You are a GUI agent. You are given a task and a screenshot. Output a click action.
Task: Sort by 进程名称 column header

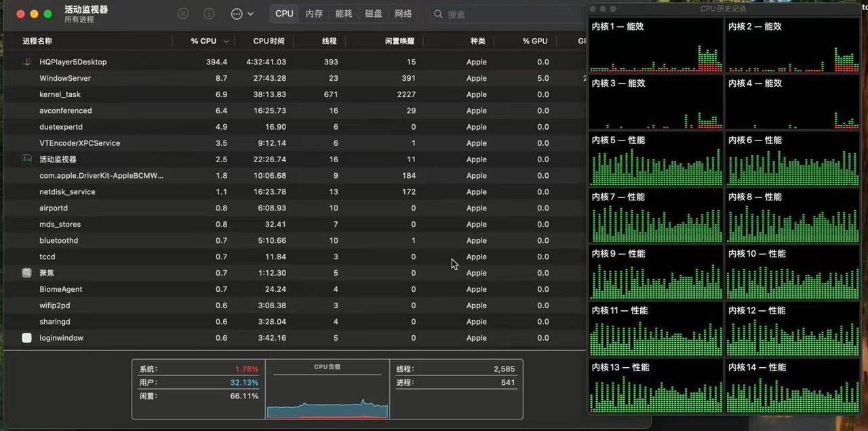click(x=37, y=41)
